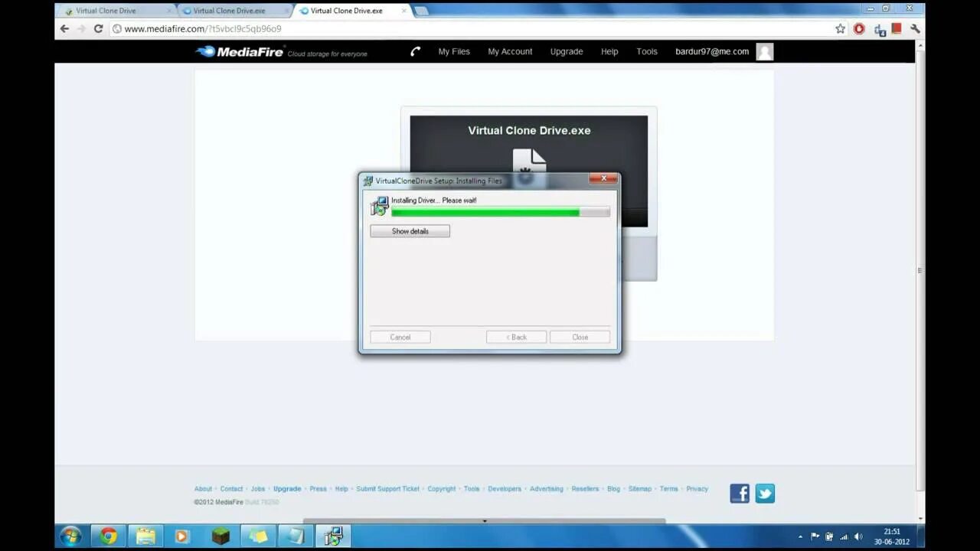Open Submit Support Ticket link
The image size is (980, 551).
coord(387,488)
